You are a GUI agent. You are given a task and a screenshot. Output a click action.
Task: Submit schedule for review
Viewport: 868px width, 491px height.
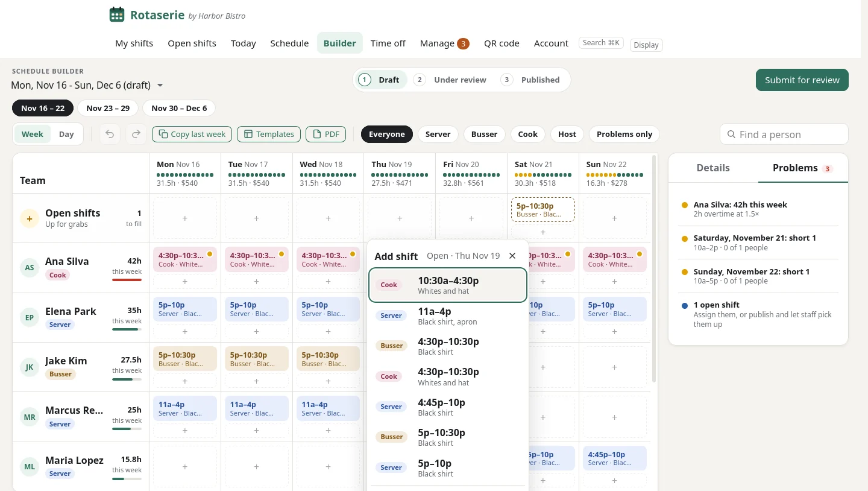coord(802,80)
